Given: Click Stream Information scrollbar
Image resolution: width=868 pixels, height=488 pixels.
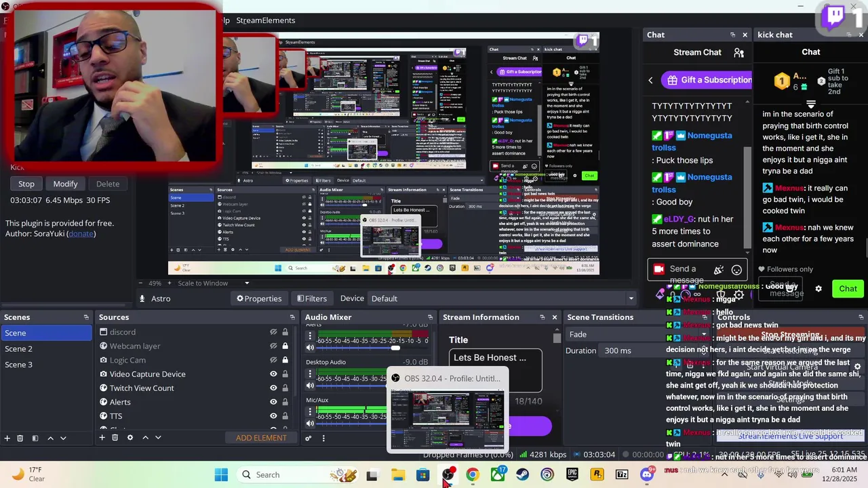Looking at the screenshot, I should tap(557, 339).
